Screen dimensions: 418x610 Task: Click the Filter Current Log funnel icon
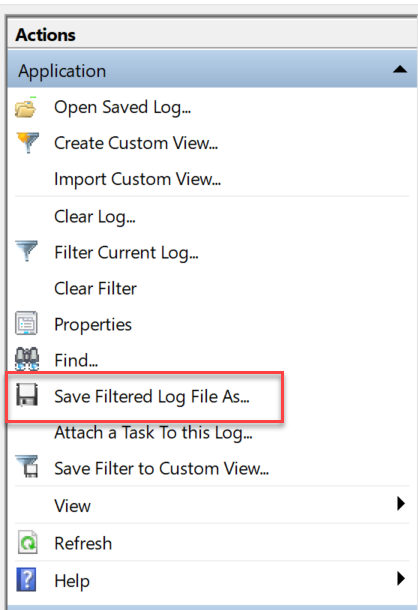[27, 251]
